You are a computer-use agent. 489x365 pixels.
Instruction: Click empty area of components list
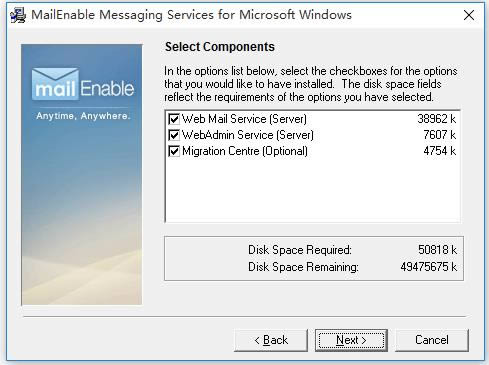point(313,190)
